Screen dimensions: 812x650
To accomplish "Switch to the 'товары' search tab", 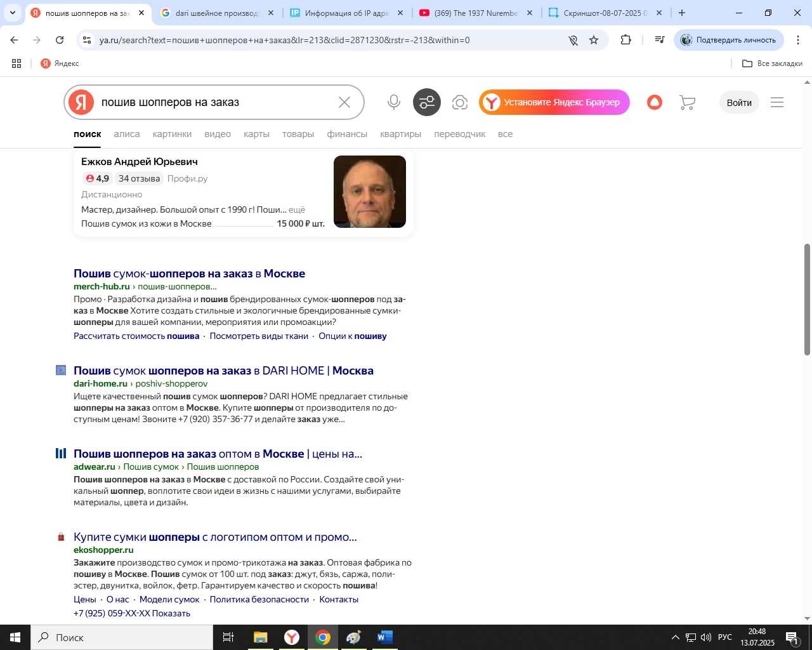I will [298, 134].
